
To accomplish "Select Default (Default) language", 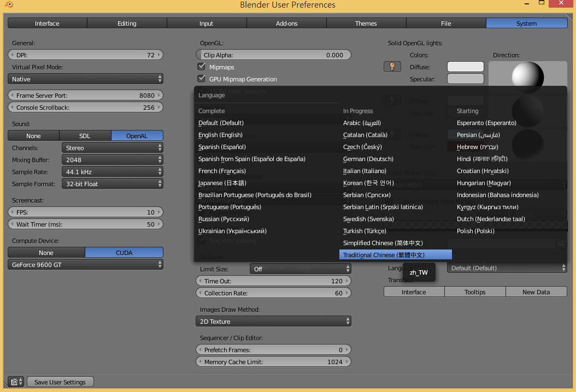I will coord(267,123).
